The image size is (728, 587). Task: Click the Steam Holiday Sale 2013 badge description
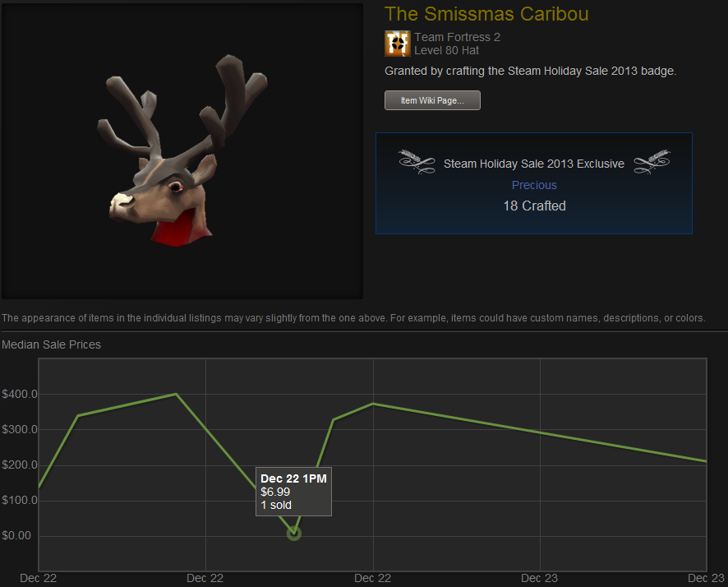pyautogui.click(x=530, y=71)
